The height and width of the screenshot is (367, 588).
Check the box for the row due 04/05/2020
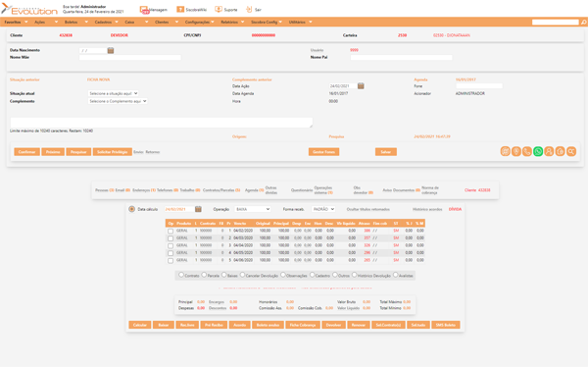coord(171,253)
